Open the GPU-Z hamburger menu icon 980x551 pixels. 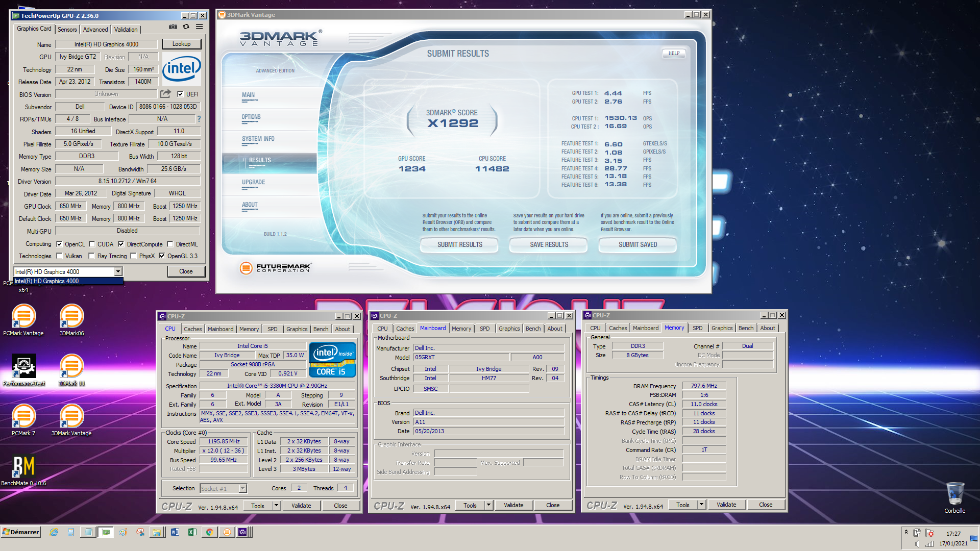click(x=200, y=27)
